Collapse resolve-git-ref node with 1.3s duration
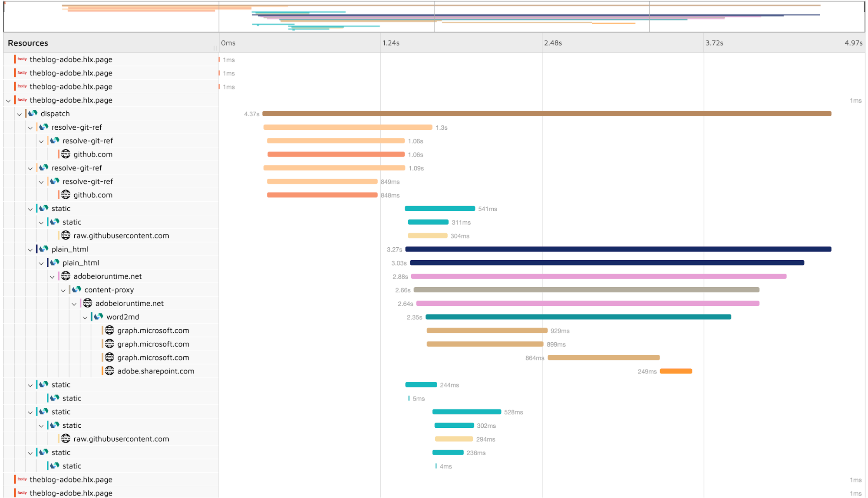Image resolution: width=868 pixels, height=498 pixels. pos(30,128)
